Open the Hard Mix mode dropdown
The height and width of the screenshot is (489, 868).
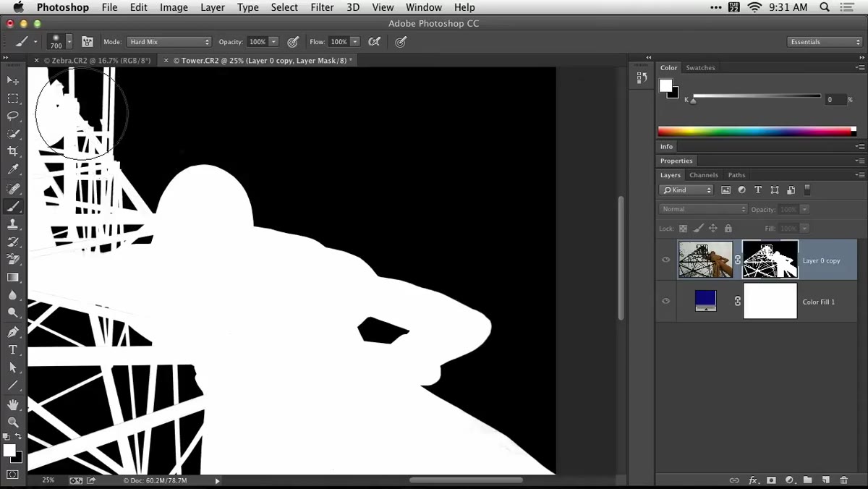click(x=169, y=42)
